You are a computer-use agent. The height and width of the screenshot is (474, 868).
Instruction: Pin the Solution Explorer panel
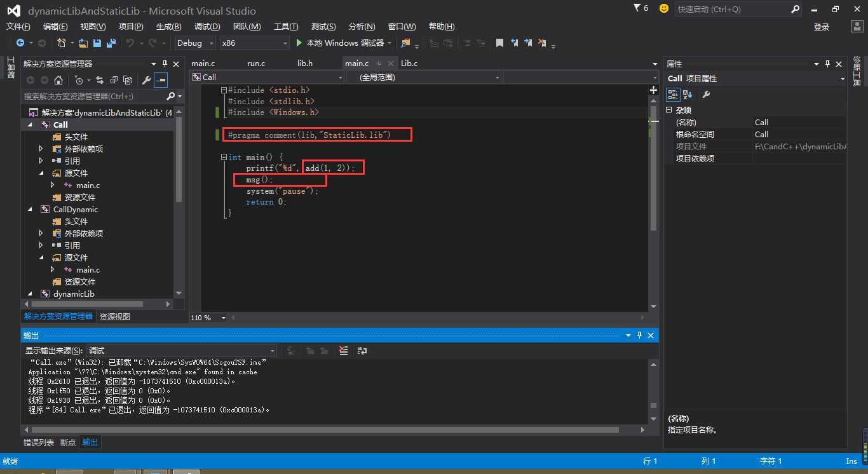click(165, 64)
